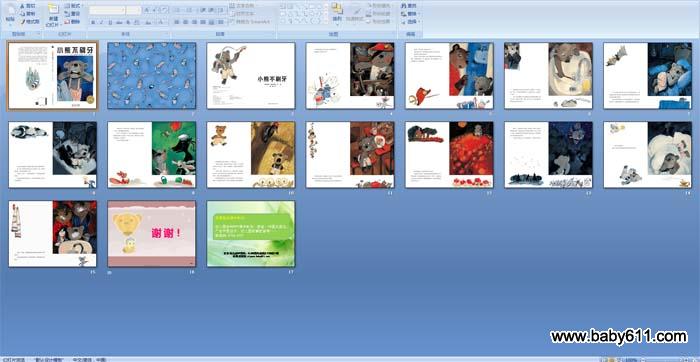Click the Cut (剪切) scissors icon
700x362 pixels.
(x=22, y=6)
